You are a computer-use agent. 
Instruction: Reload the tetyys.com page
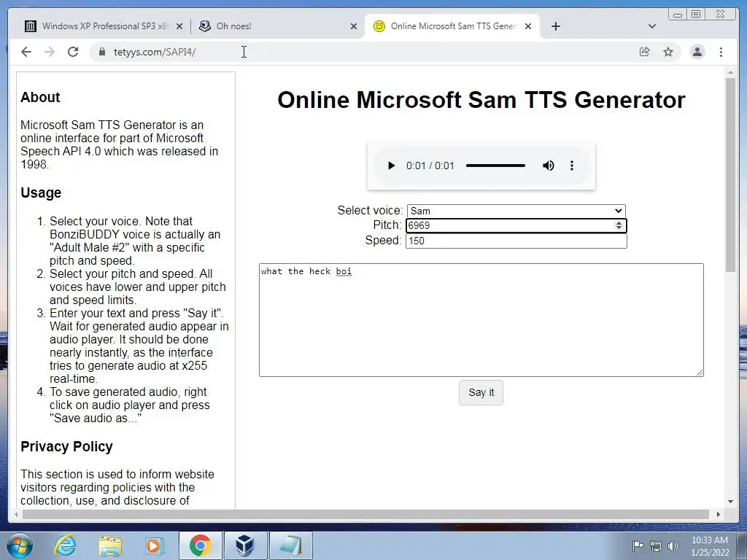73,52
